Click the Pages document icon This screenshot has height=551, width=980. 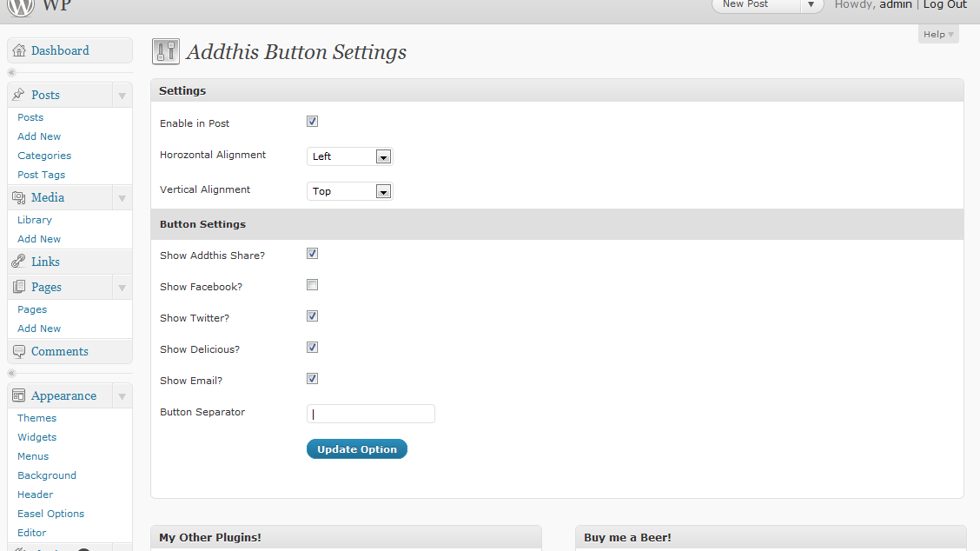coord(19,287)
